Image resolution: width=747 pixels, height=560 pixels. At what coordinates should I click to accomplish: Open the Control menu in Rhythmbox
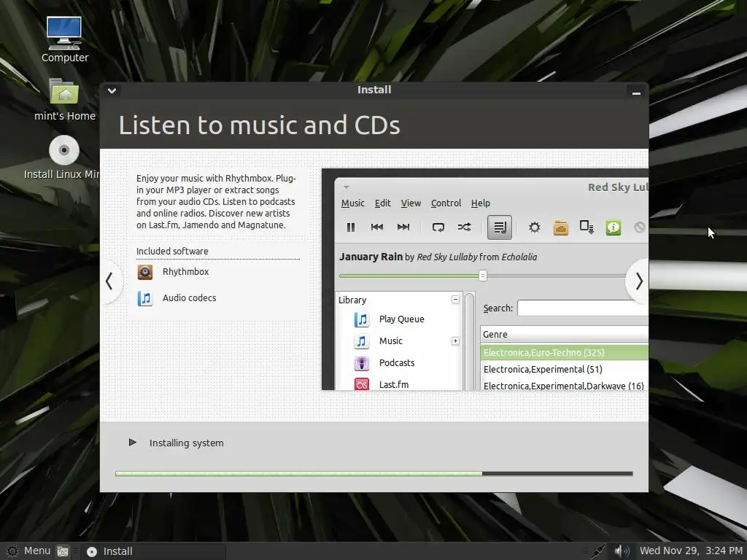(x=446, y=203)
